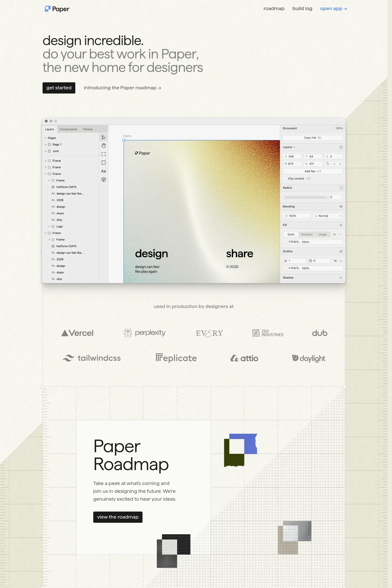The height and width of the screenshot is (588, 392).
Task: Select the Aa text tool
Action: (103, 171)
